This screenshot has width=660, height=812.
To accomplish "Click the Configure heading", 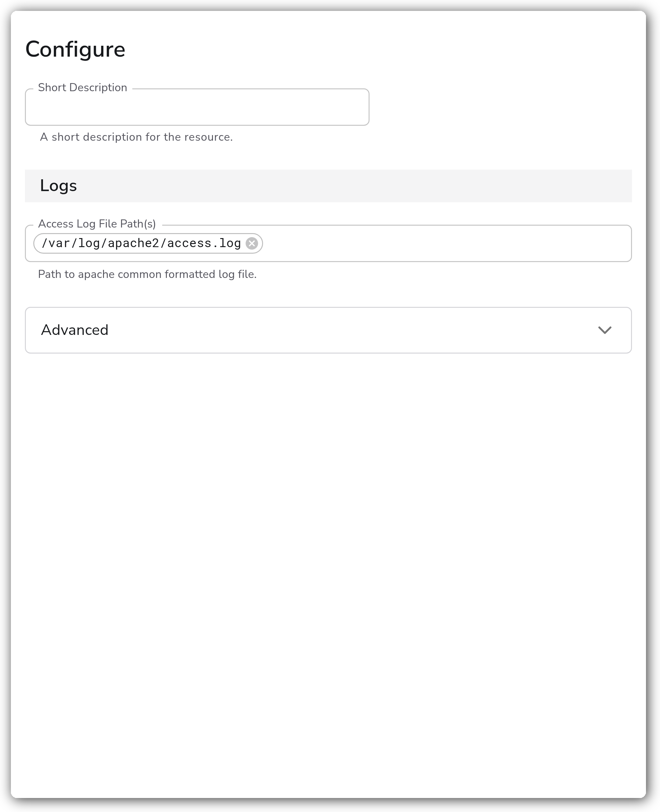I will click(75, 49).
